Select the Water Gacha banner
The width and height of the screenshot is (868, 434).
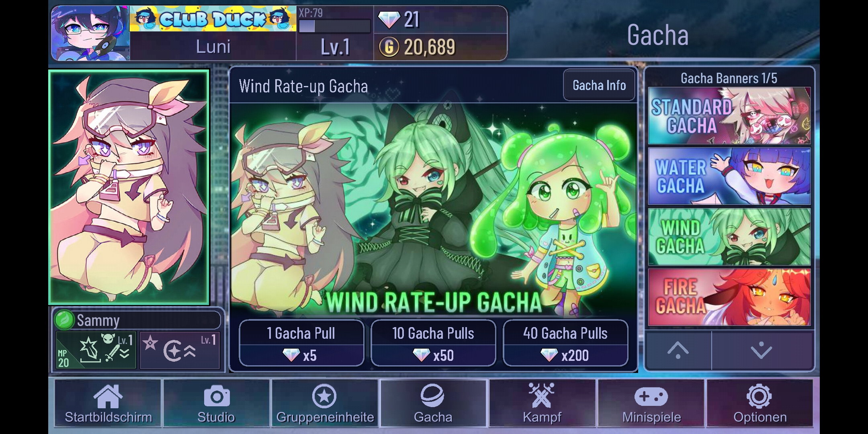729,176
